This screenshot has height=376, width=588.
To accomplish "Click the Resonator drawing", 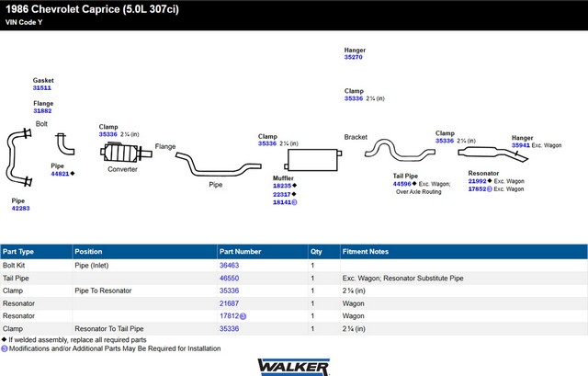I will (x=492, y=154).
